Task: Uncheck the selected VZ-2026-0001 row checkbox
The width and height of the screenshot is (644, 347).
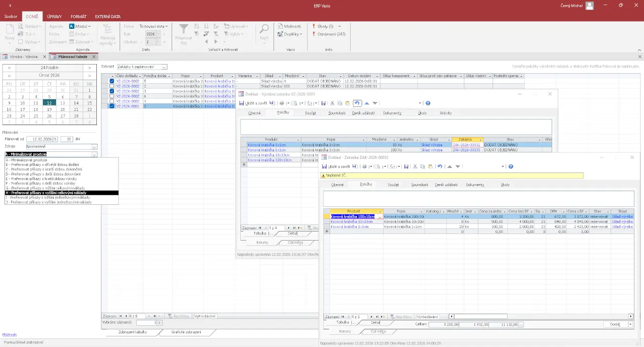Action: click(112, 106)
